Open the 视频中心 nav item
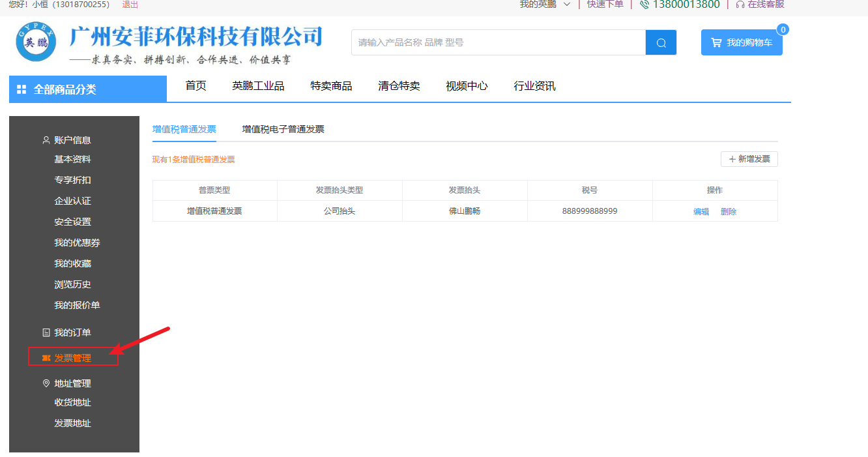 (x=467, y=86)
